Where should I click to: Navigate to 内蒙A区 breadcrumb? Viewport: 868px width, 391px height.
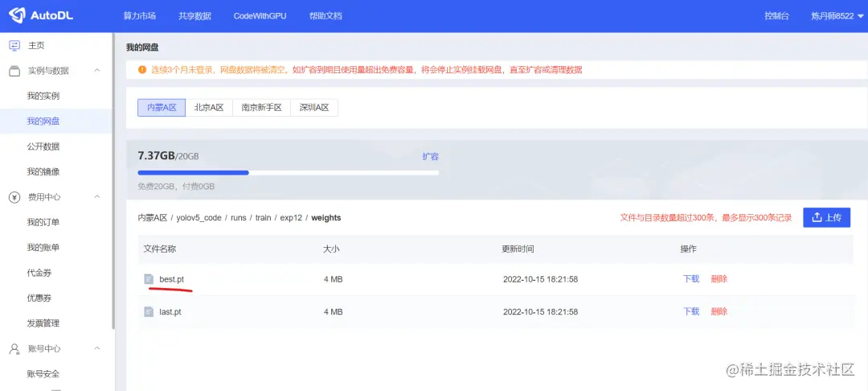152,218
